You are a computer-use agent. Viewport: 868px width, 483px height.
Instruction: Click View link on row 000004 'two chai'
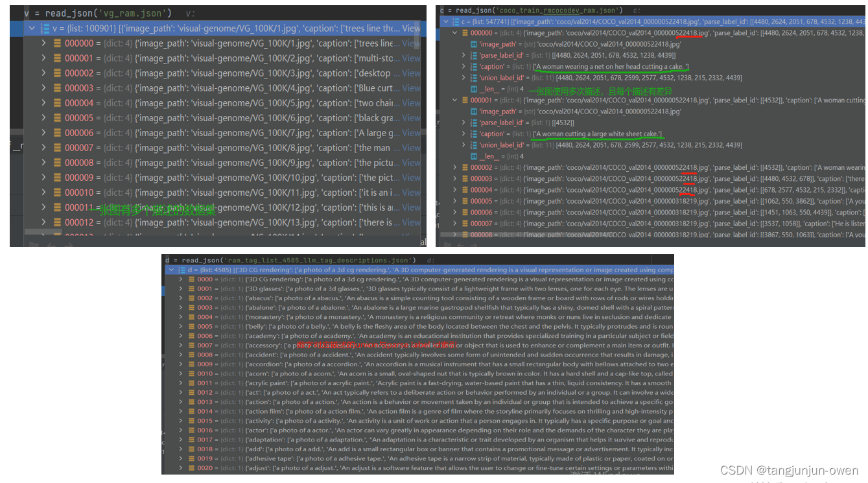(x=411, y=103)
